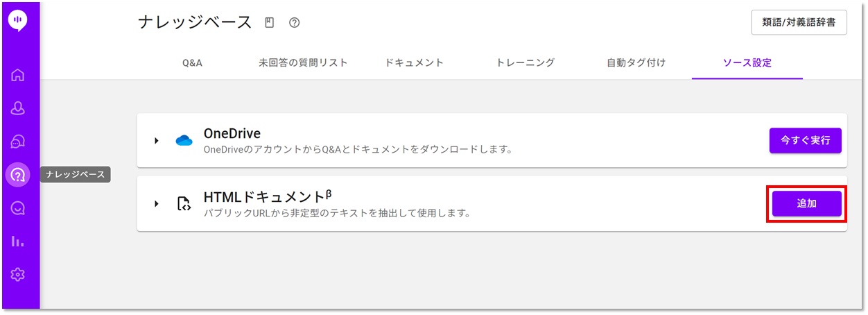Open the user profile sidebar icon
The width and height of the screenshot is (868, 315).
click(x=18, y=108)
